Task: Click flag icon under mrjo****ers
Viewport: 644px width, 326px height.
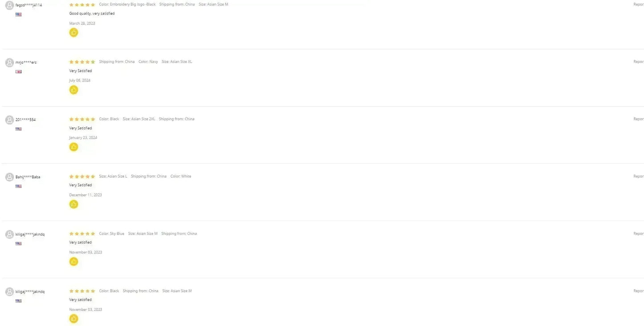Action: tap(18, 72)
